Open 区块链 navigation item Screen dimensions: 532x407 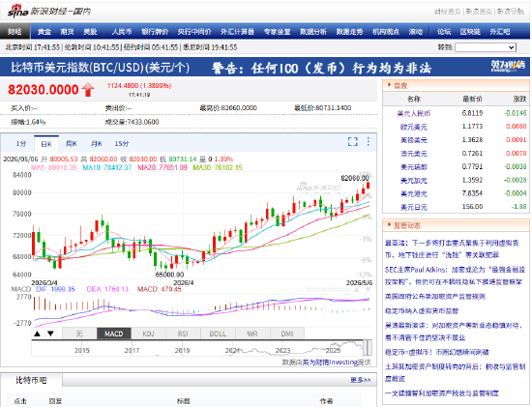coord(470,32)
